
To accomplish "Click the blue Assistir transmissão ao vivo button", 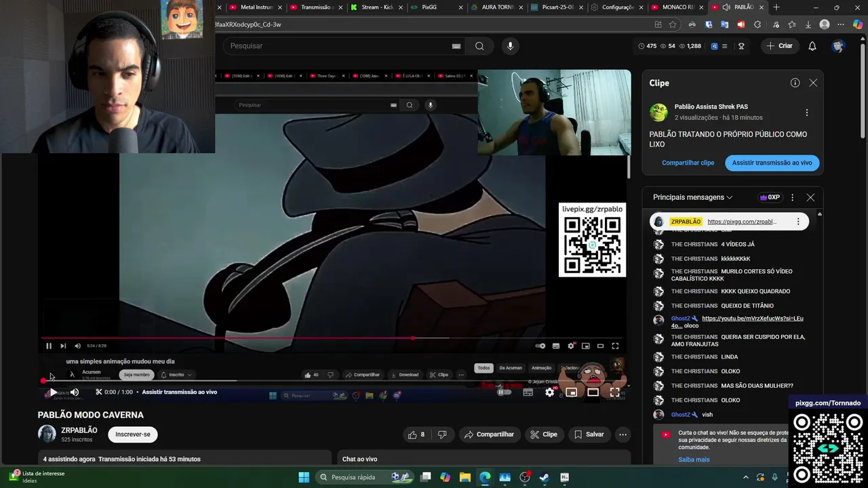I will (772, 163).
